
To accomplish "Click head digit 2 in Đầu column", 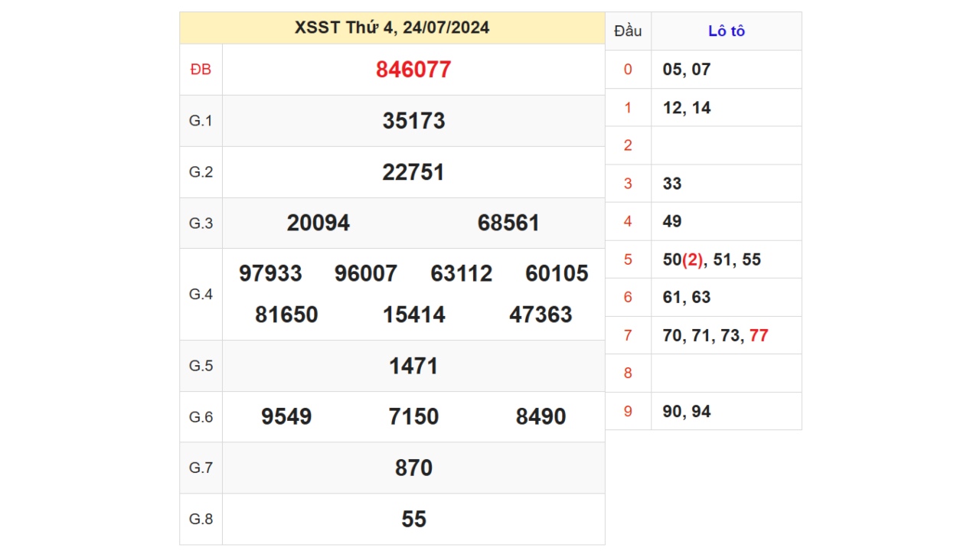I will (628, 145).
